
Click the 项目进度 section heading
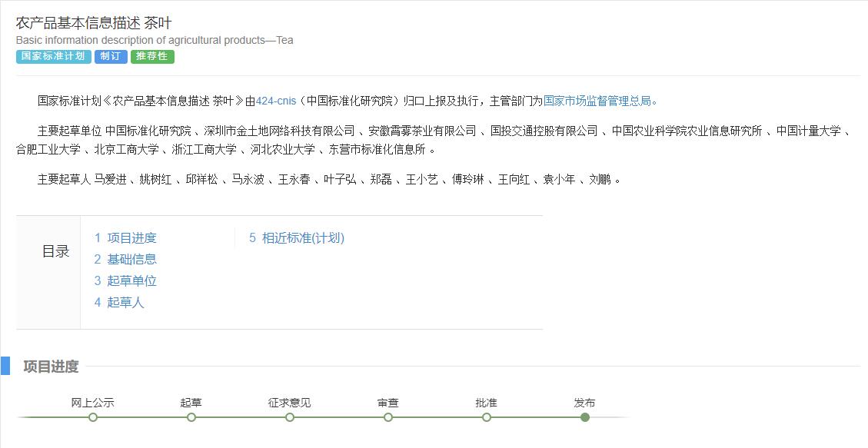(51, 366)
